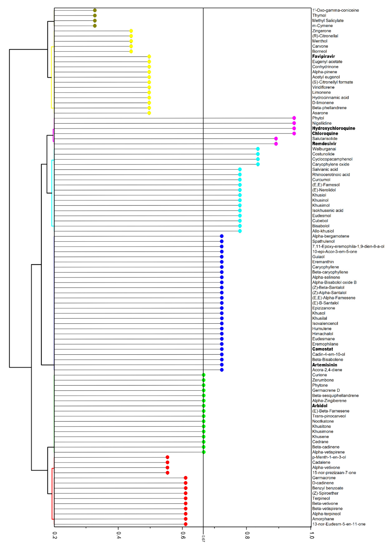Click the 0.67 threshold axis label

point(203,539)
